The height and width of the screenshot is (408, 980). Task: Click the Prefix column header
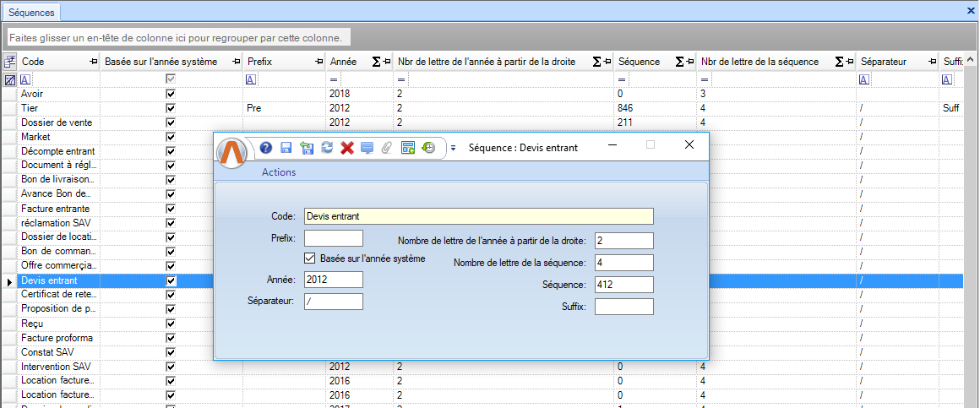260,62
